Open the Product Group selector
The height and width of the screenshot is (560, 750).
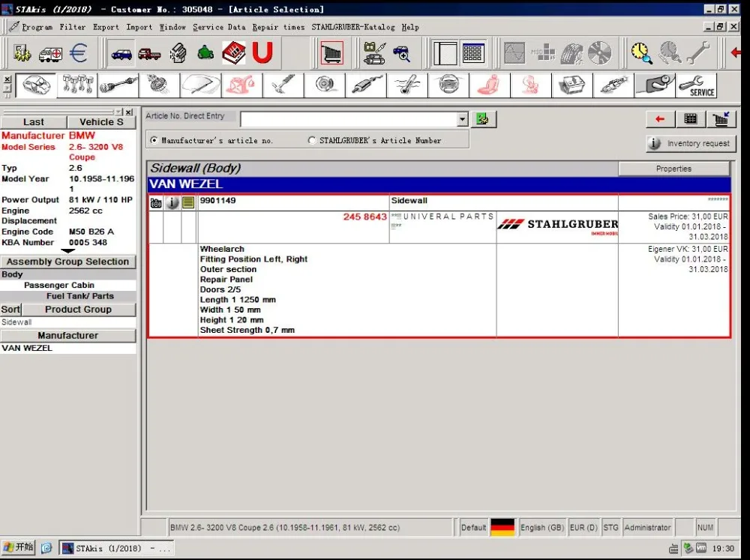coord(79,310)
